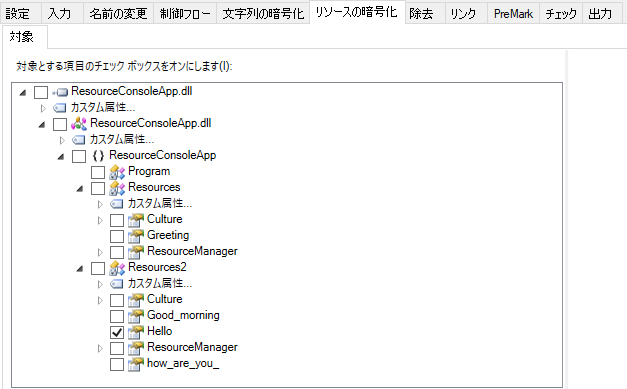Screen dimensions: 627x389
Task: Click the Program class icon
Action: (117, 172)
